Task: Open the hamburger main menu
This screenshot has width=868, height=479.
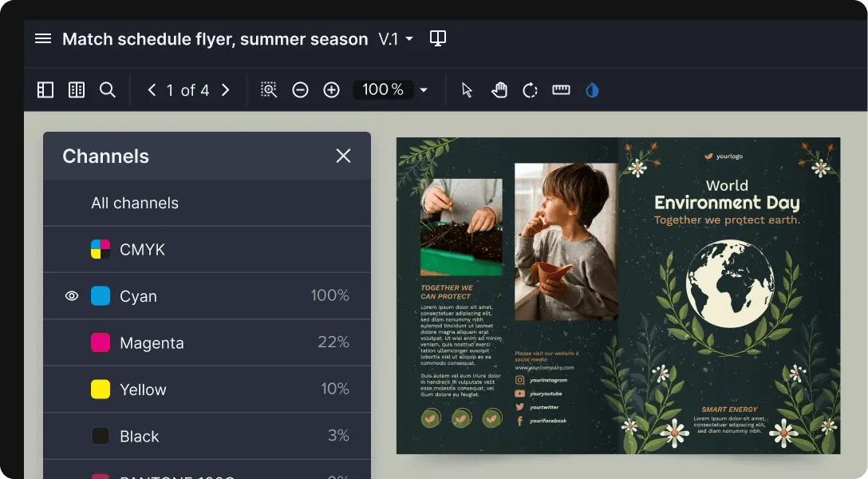Action: pos(43,38)
